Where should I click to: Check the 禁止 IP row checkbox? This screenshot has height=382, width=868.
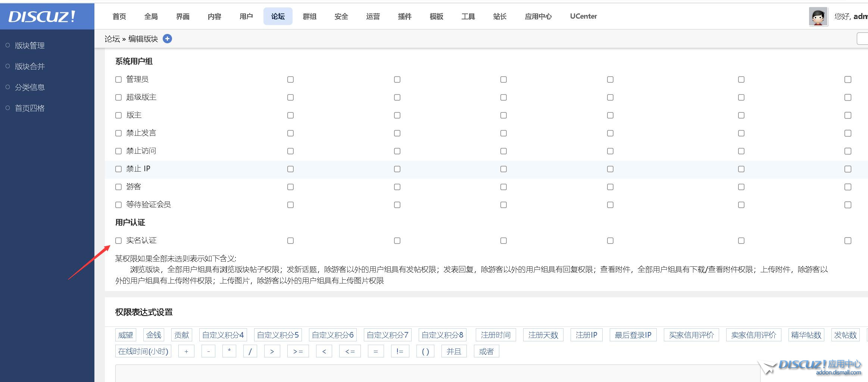click(x=119, y=169)
